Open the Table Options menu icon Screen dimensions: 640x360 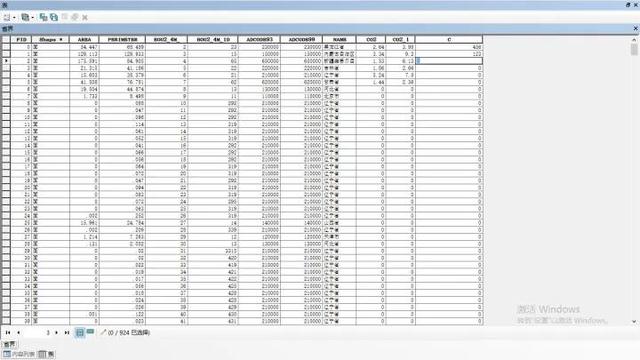tap(7, 17)
